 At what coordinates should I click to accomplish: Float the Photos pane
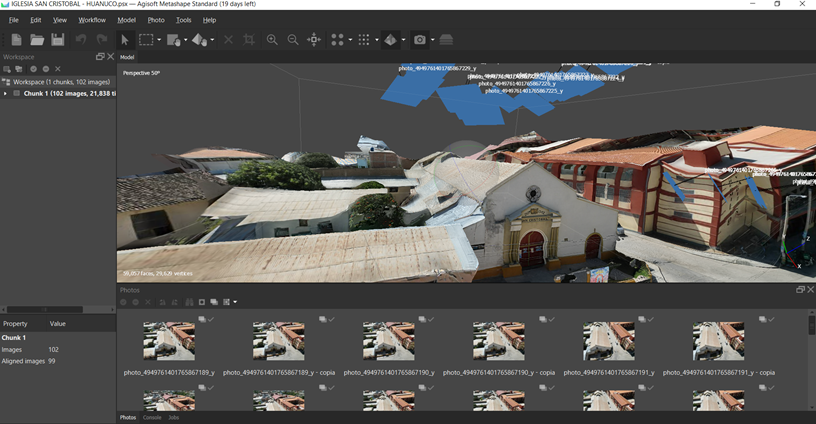click(x=800, y=290)
